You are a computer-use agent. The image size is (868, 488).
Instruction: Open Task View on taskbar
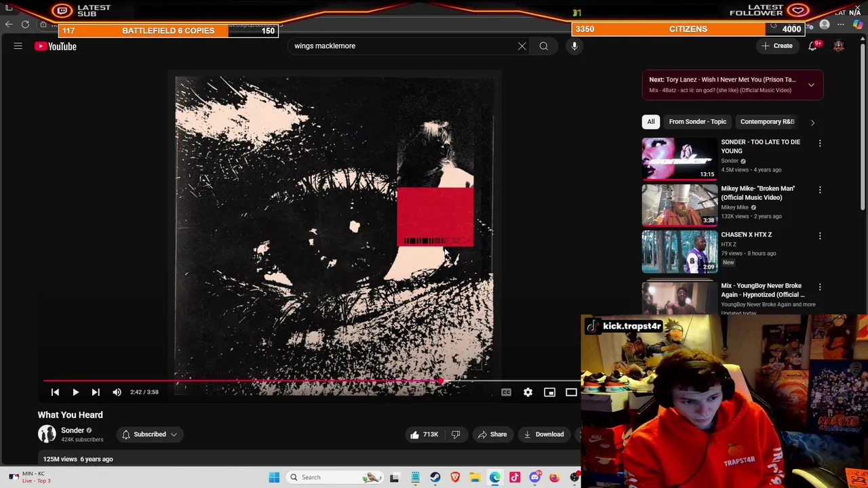point(394,477)
